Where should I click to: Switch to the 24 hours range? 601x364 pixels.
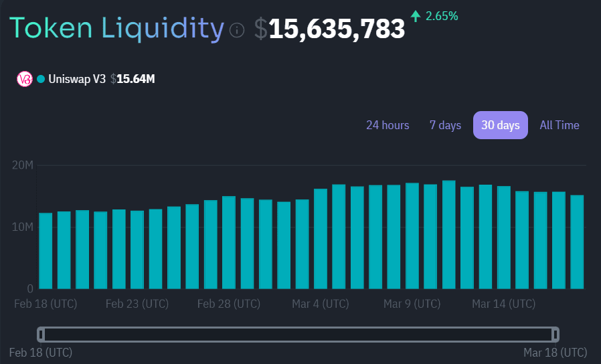pos(388,125)
